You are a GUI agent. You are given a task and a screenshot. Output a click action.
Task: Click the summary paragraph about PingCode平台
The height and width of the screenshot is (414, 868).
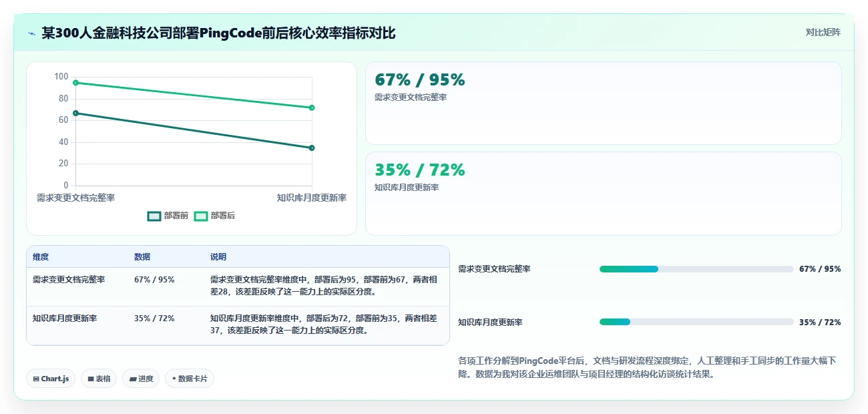coord(647,367)
